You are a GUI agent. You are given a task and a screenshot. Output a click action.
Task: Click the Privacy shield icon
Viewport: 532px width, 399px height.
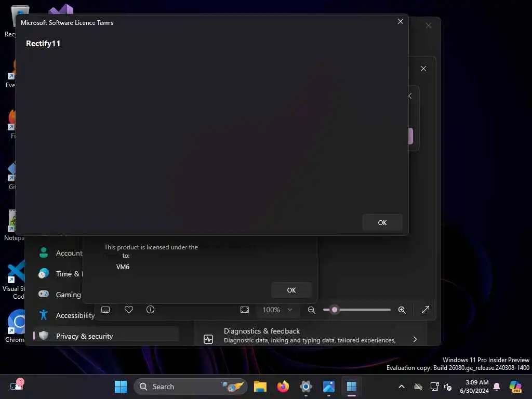pos(44,336)
